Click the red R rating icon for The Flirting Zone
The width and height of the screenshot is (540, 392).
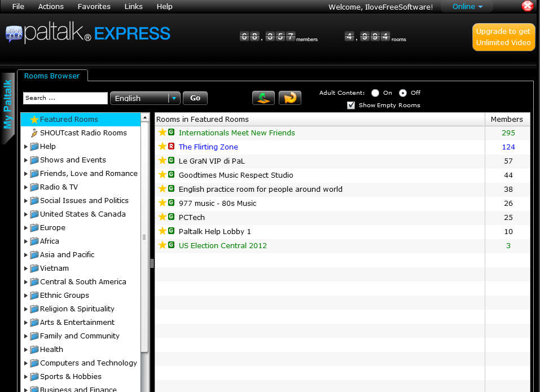pyautogui.click(x=171, y=146)
